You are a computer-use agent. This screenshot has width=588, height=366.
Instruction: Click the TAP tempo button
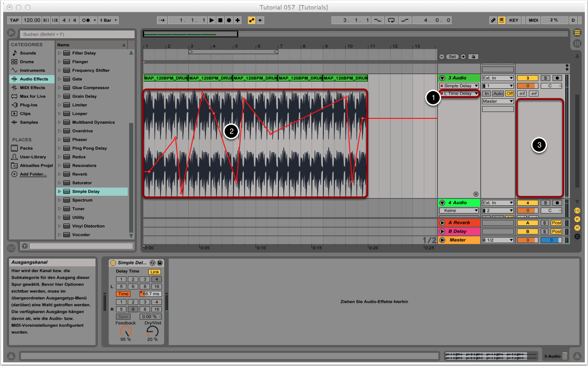point(15,20)
